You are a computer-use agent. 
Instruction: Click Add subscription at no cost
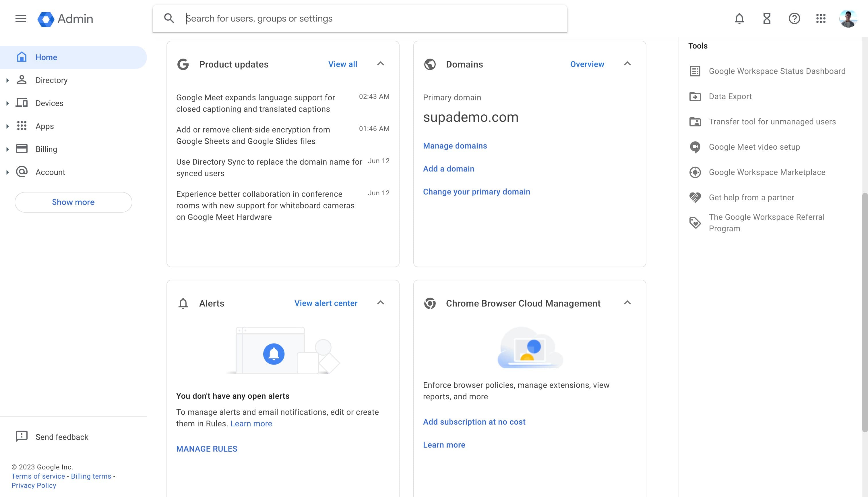coord(474,422)
